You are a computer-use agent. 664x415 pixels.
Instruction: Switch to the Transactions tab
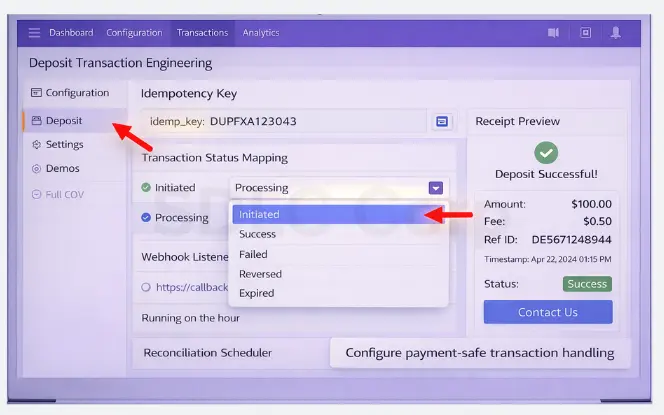pyautogui.click(x=202, y=33)
